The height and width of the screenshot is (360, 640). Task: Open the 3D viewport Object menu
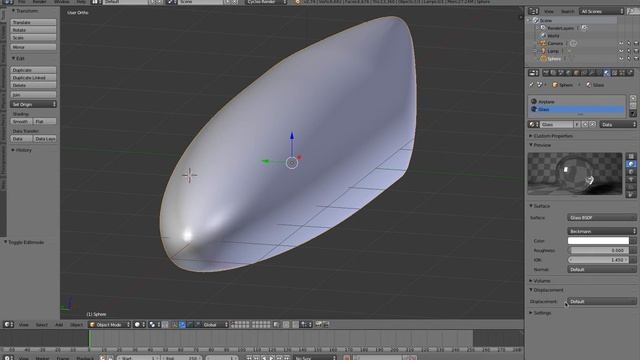point(76,325)
